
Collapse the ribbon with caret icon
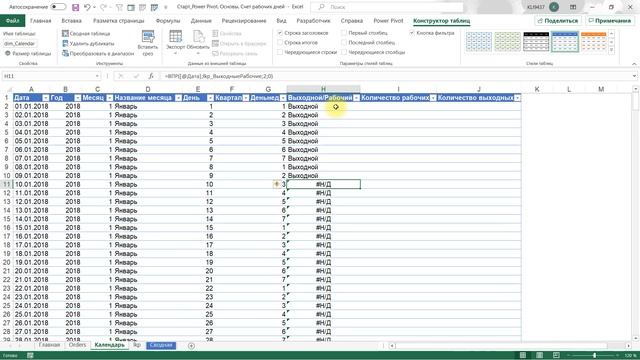634,64
